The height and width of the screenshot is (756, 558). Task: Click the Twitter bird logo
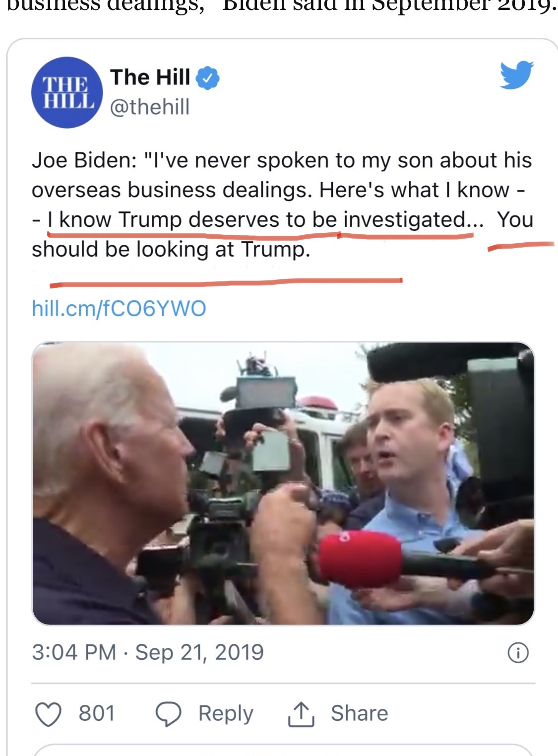click(x=516, y=75)
